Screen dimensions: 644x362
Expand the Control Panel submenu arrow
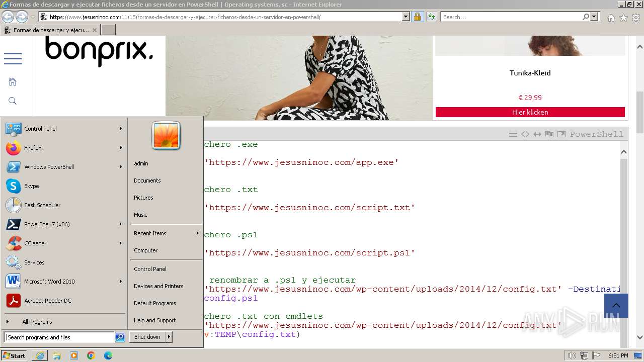pos(121,129)
